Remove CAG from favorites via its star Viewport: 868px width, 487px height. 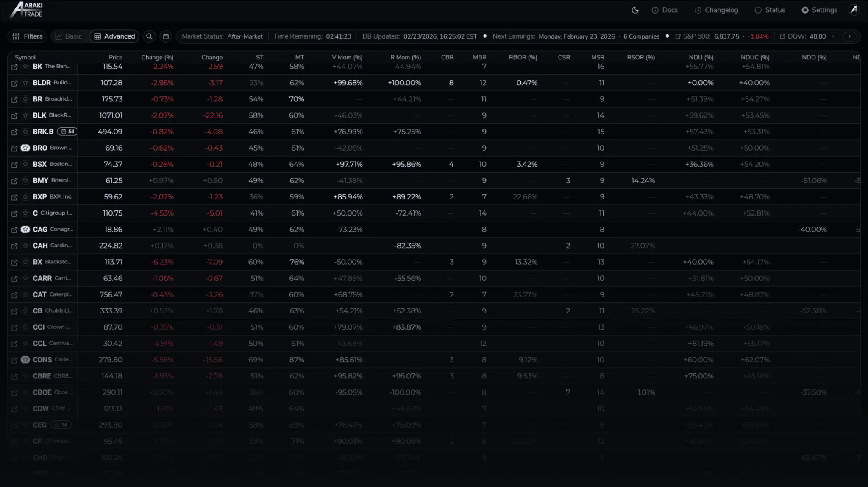tap(25, 230)
